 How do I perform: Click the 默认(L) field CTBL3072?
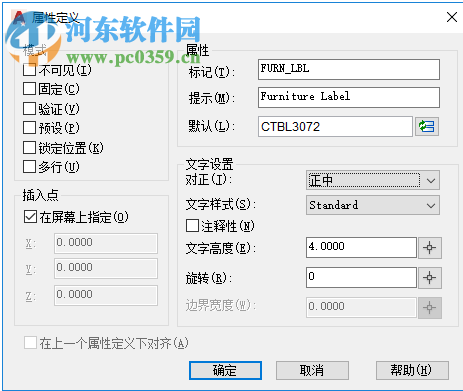coord(335,126)
